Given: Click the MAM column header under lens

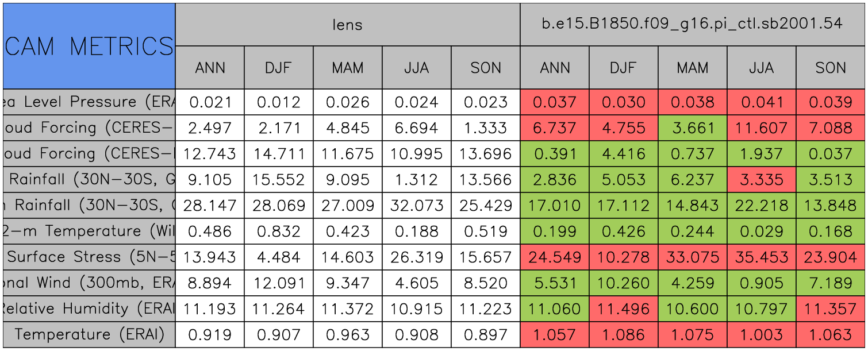Looking at the screenshot, I should click(347, 68).
